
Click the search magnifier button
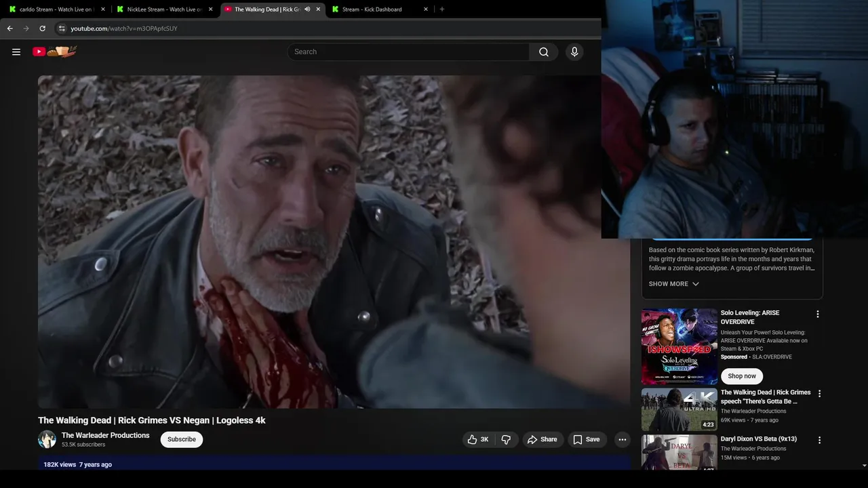544,52
